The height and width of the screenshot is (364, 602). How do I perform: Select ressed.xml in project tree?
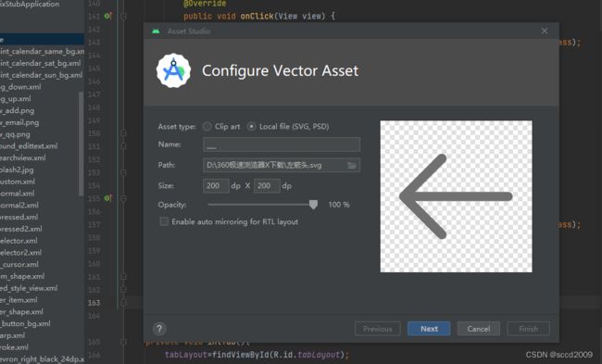tap(19, 217)
